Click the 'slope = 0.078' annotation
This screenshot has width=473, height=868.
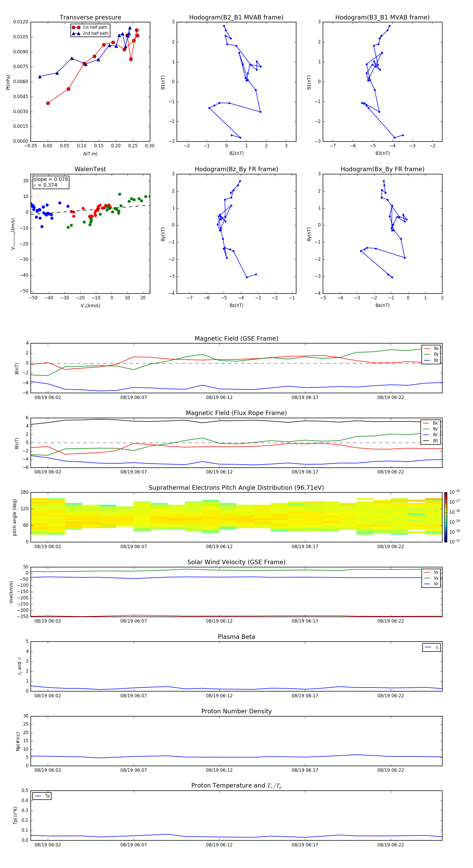tap(51, 179)
